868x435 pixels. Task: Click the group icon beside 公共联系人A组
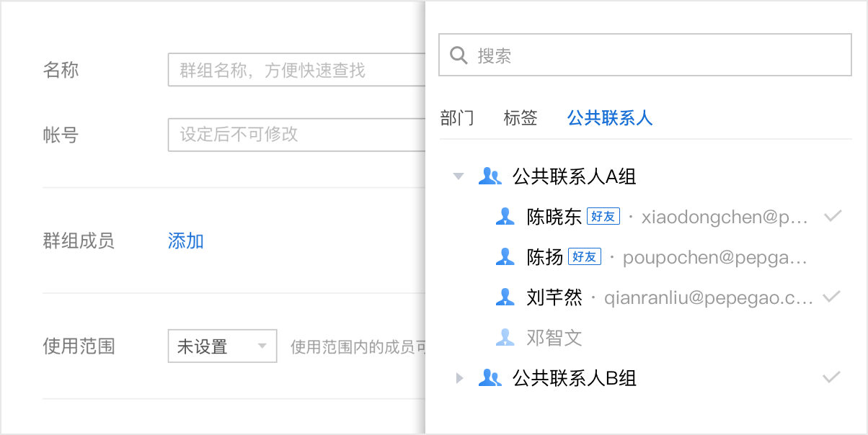coord(490,175)
